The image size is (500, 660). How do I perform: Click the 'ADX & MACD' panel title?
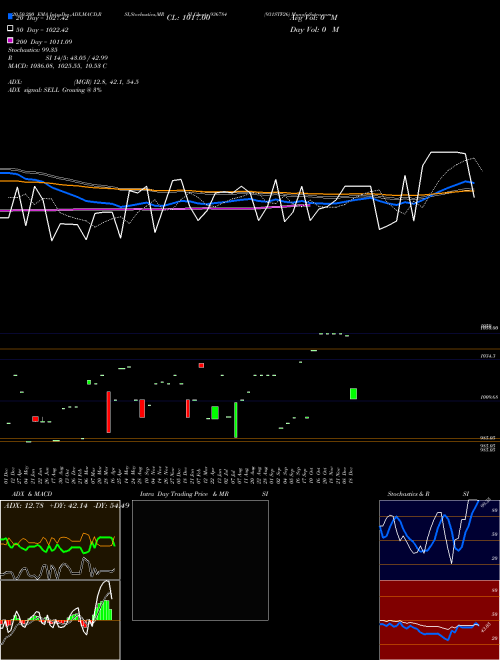point(32,494)
